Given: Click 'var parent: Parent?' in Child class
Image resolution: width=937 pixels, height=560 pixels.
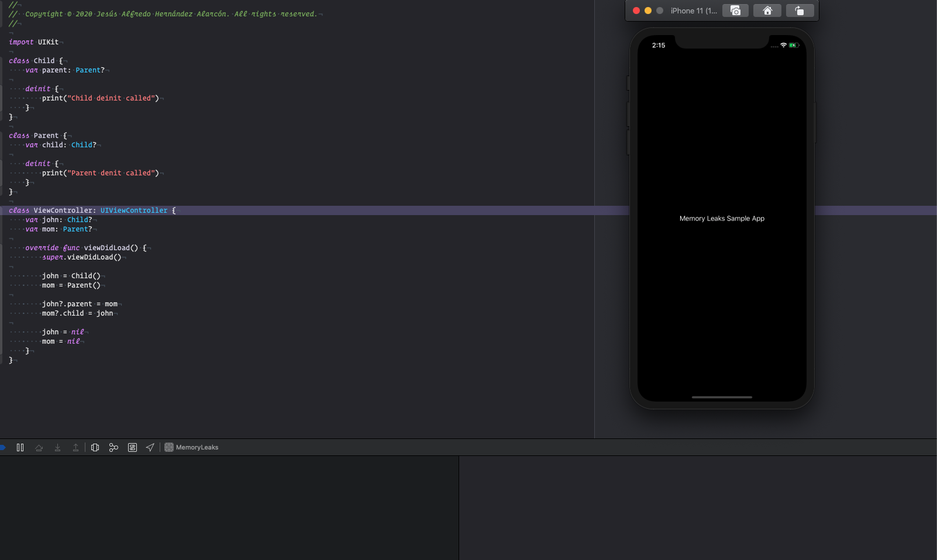Looking at the screenshot, I should (65, 70).
